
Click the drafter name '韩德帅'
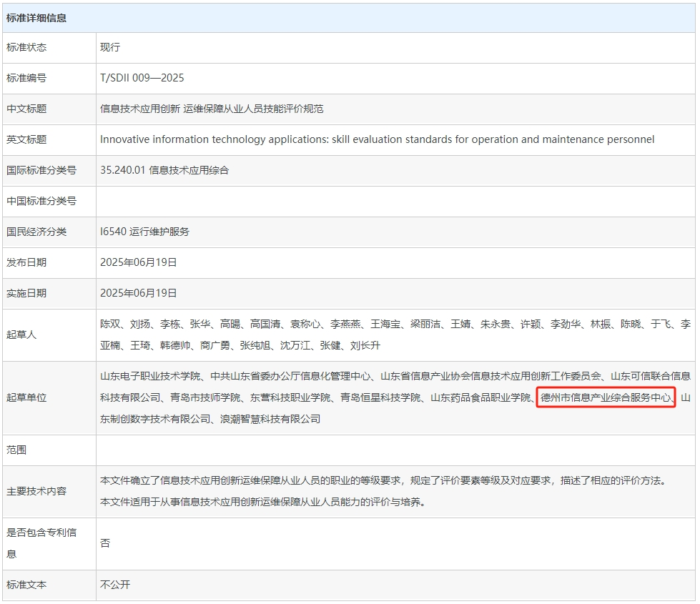click(x=175, y=345)
